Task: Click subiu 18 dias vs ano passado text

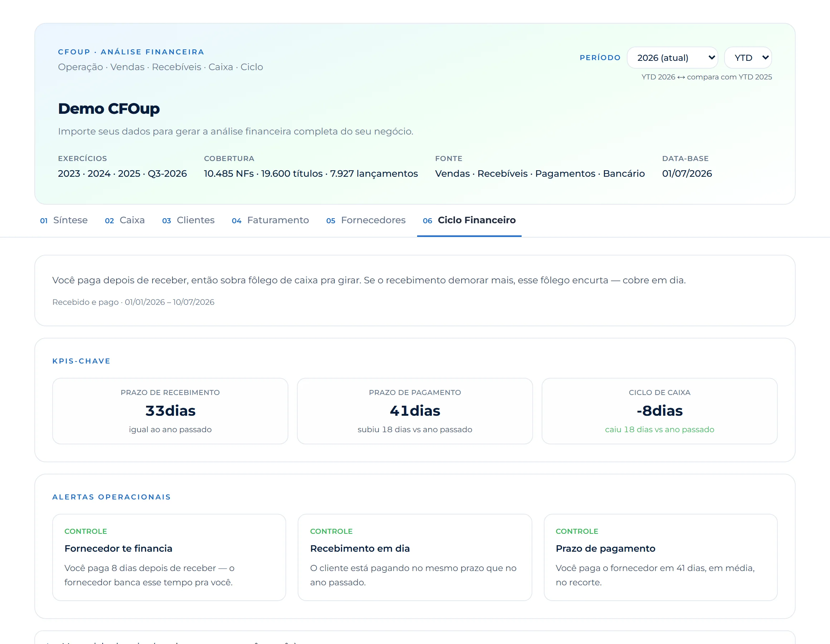Action: [x=415, y=430]
